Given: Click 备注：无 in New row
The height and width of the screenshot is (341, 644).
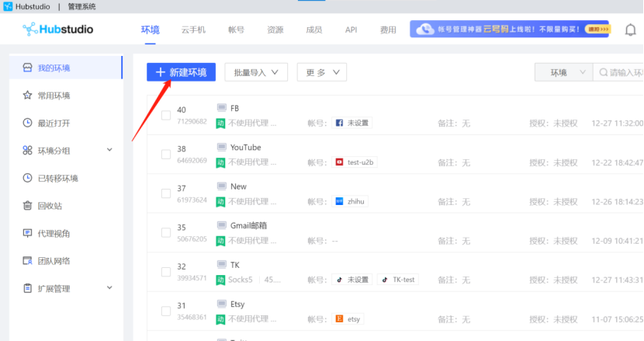Looking at the screenshot, I should pyautogui.click(x=454, y=201).
